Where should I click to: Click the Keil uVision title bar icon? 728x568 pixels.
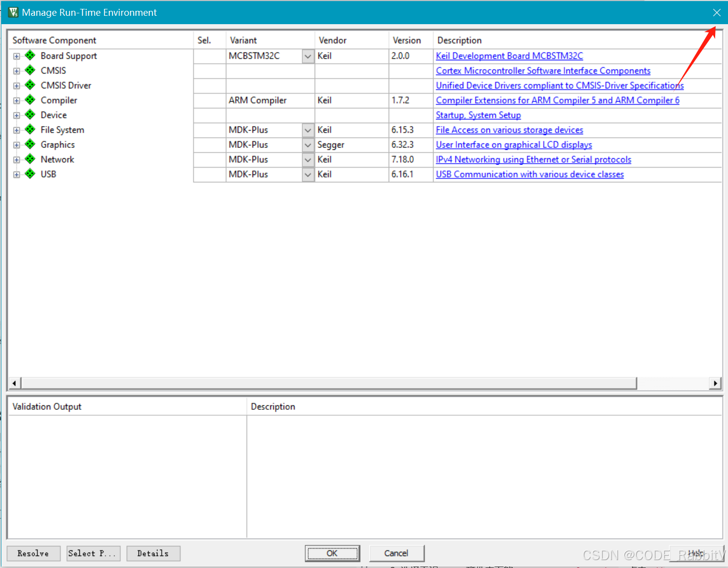[x=13, y=12]
